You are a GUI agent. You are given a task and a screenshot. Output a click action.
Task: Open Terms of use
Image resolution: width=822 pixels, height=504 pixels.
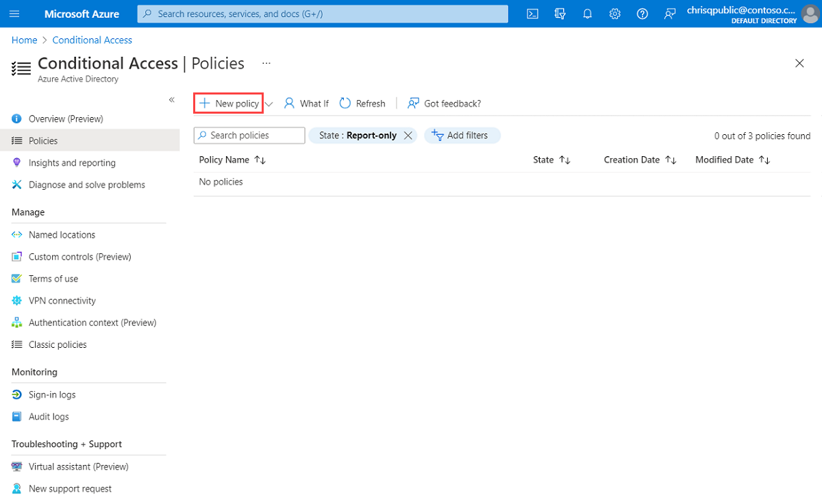pos(55,278)
